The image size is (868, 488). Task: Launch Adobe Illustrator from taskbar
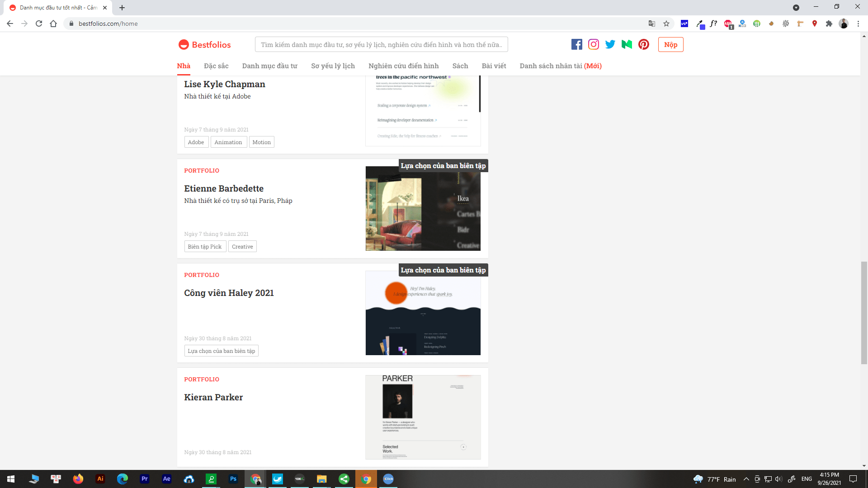[100, 479]
